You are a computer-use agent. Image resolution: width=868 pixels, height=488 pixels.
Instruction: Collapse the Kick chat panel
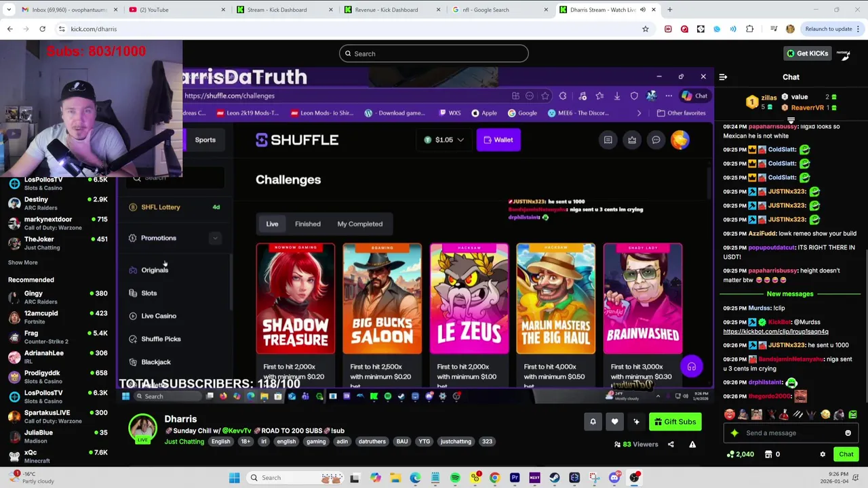pyautogui.click(x=723, y=77)
